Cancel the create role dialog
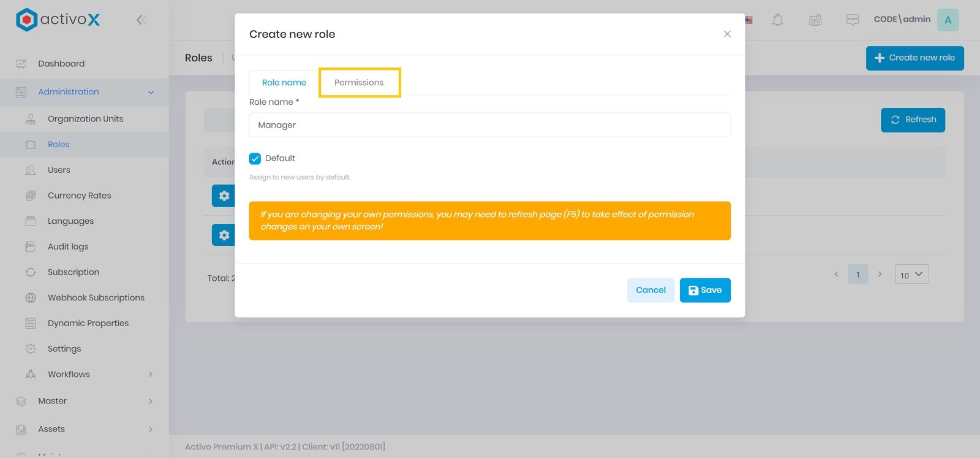The height and width of the screenshot is (458, 980). 650,290
